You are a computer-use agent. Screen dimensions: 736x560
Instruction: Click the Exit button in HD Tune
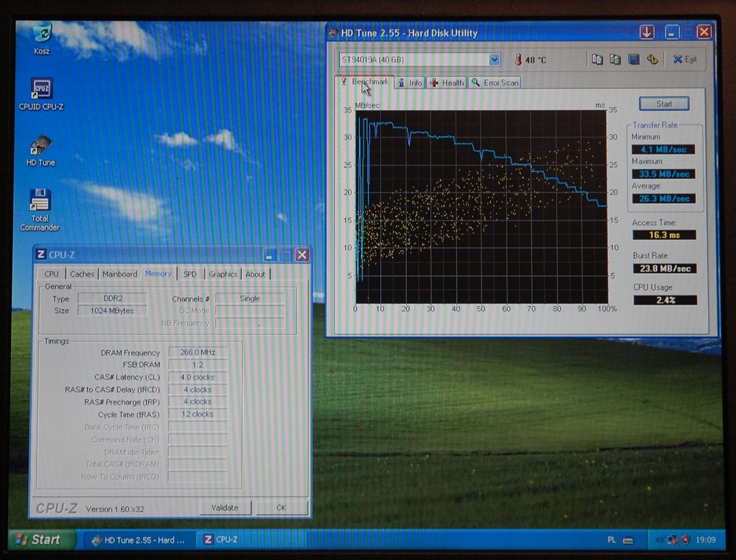pos(685,59)
